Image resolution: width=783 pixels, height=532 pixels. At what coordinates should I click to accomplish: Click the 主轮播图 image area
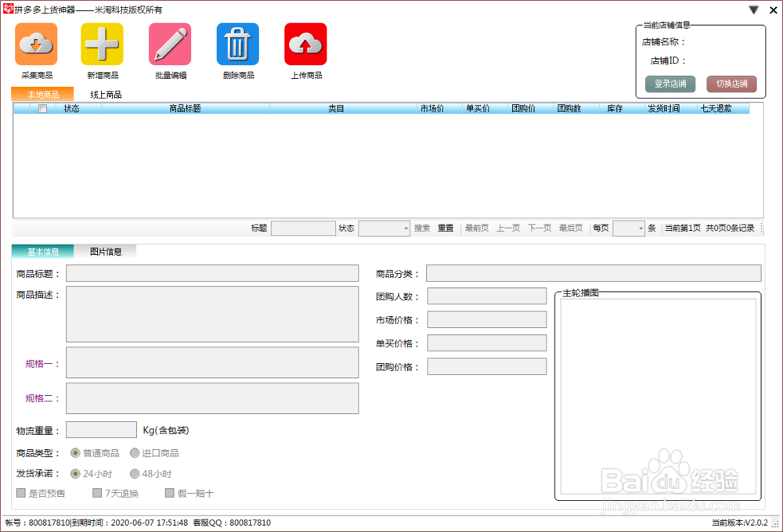coord(659,396)
